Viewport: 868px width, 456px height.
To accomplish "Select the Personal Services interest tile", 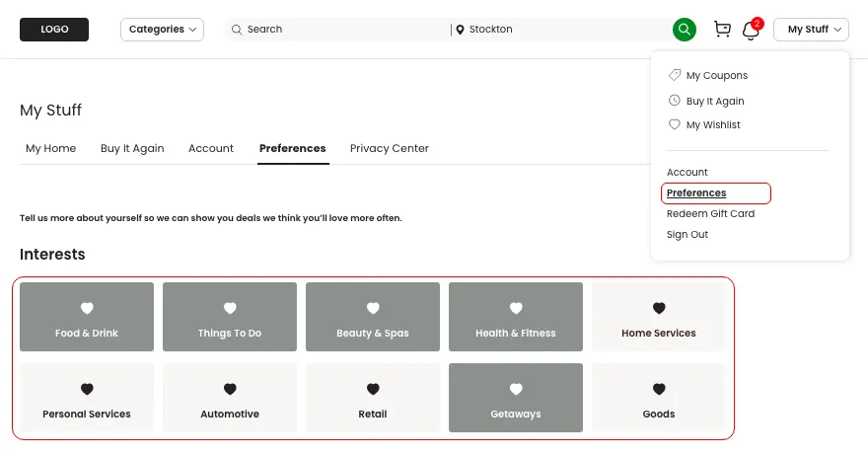I will pos(87,398).
